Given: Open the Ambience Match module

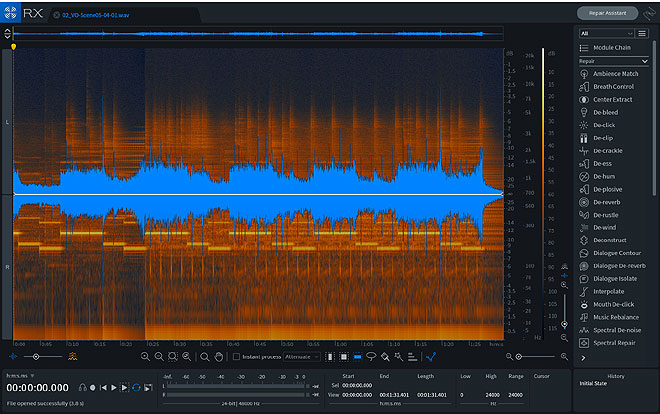Looking at the screenshot, I should tap(609, 74).
